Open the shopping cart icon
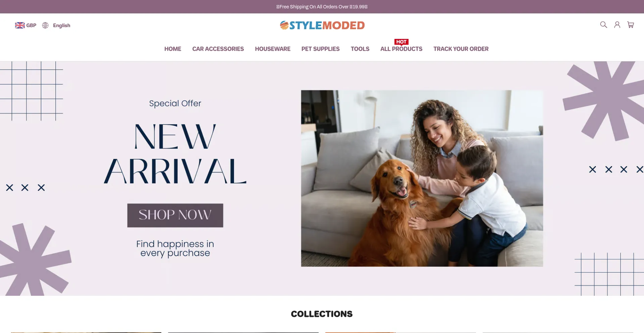Viewport: 644px width, 333px height. pos(631,25)
